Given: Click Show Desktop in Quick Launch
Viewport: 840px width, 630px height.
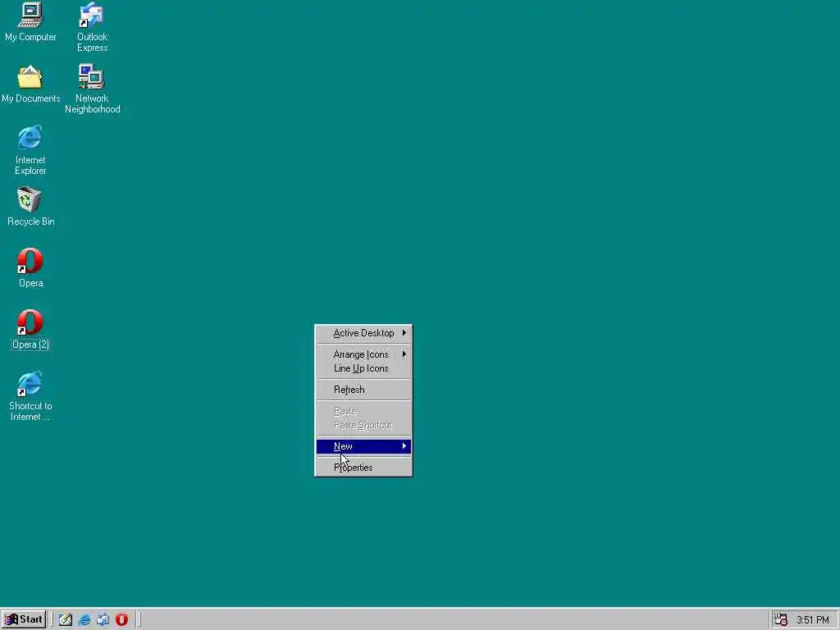Looking at the screenshot, I should [x=66, y=620].
